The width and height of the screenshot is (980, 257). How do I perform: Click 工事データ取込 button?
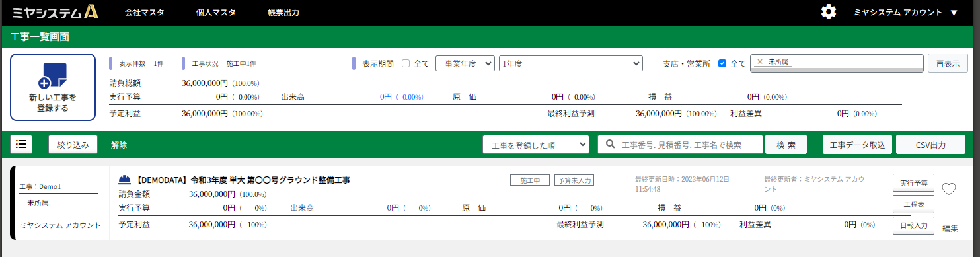[858, 145]
